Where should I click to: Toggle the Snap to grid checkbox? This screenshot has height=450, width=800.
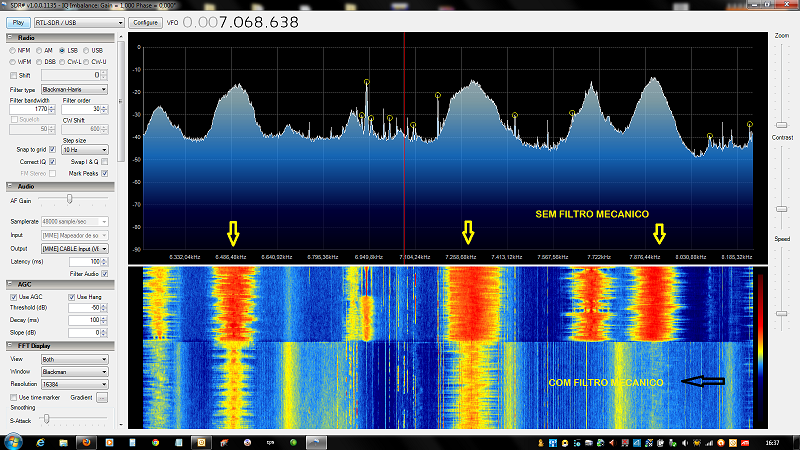(x=52, y=149)
